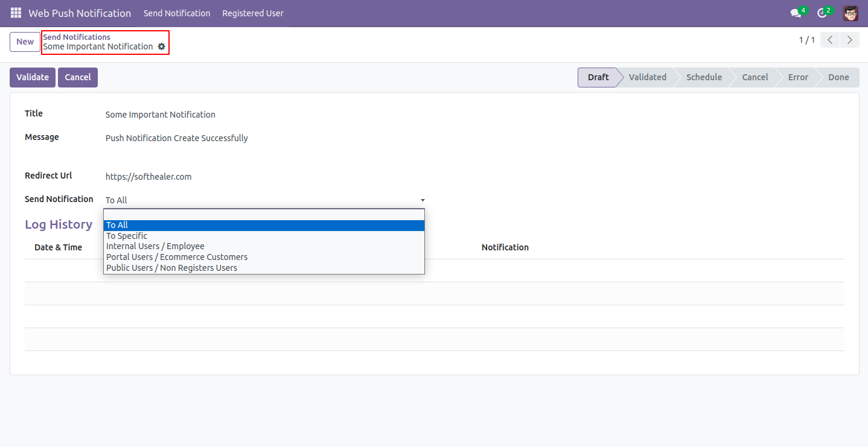Choose 'Public Users / Non Registers Users' option

264,268
